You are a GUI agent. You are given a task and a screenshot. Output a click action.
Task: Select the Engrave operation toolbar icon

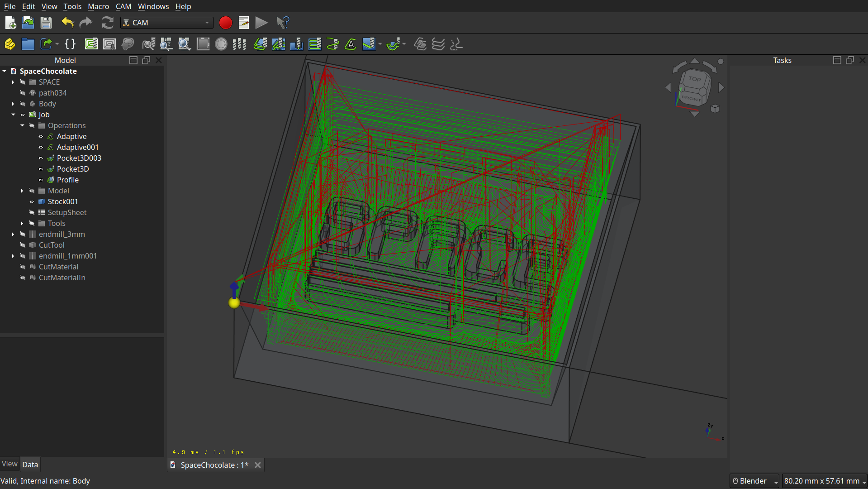369,44
